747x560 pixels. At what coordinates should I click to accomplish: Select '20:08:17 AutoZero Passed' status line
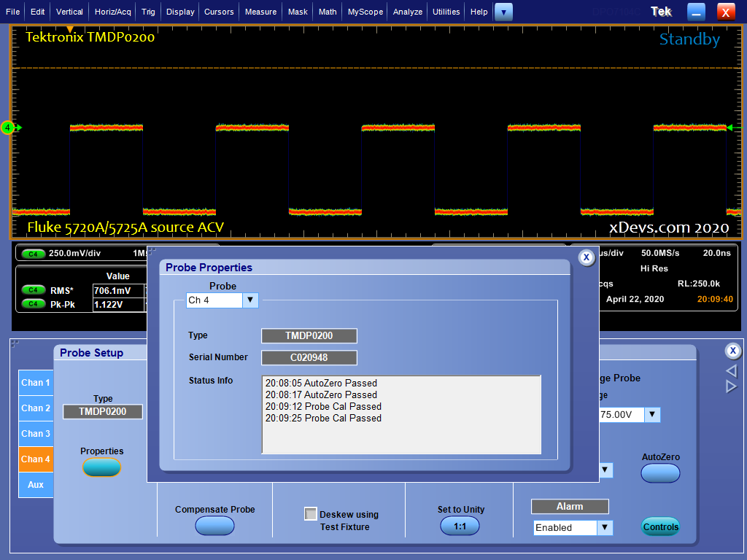coord(321,394)
